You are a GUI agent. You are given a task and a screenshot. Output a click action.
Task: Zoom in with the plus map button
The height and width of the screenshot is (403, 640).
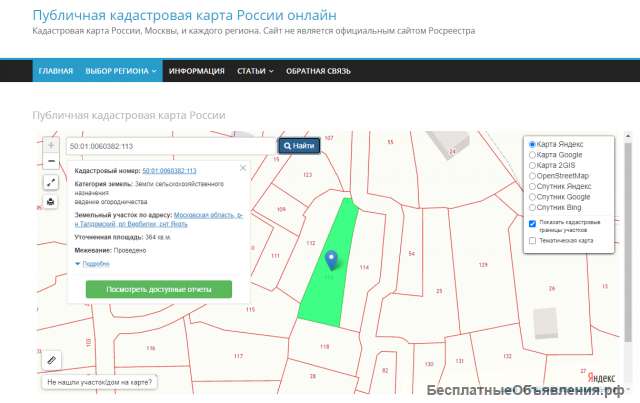coord(51,145)
